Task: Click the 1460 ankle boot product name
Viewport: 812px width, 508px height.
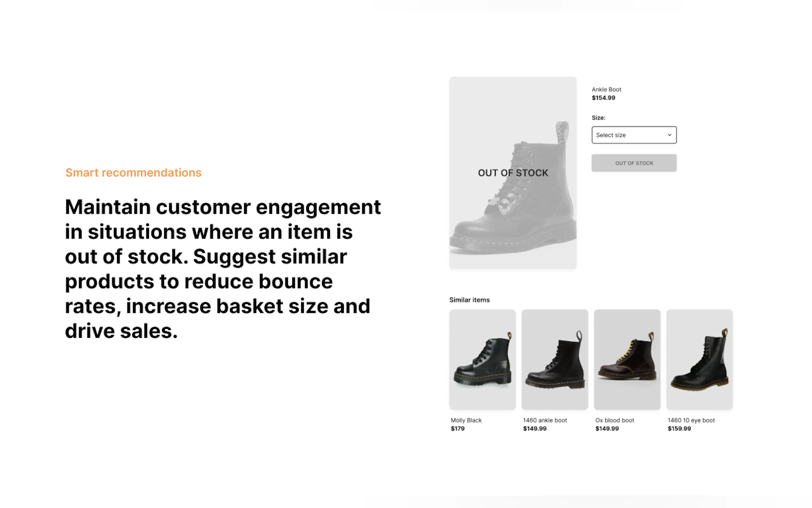Action: tap(544, 420)
